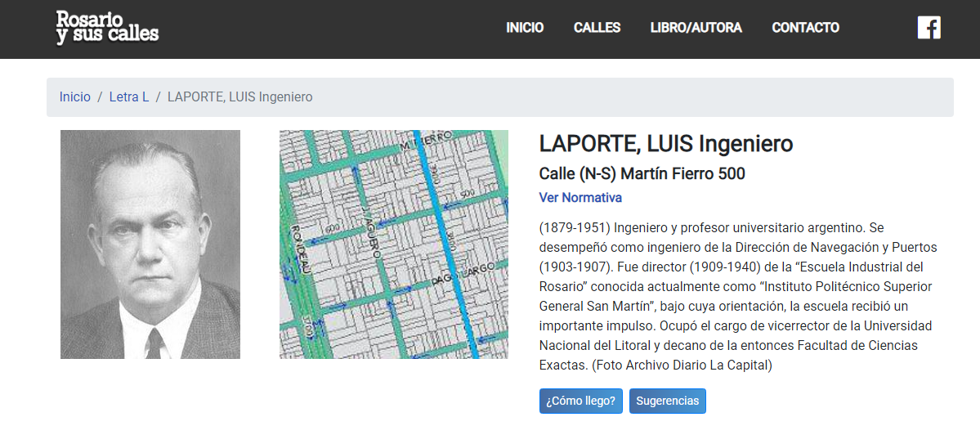Click the subtitle Calle (N-S) Martín Fierro 500
The width and height of the screenshot is (980, 426).
pos(642,174)
